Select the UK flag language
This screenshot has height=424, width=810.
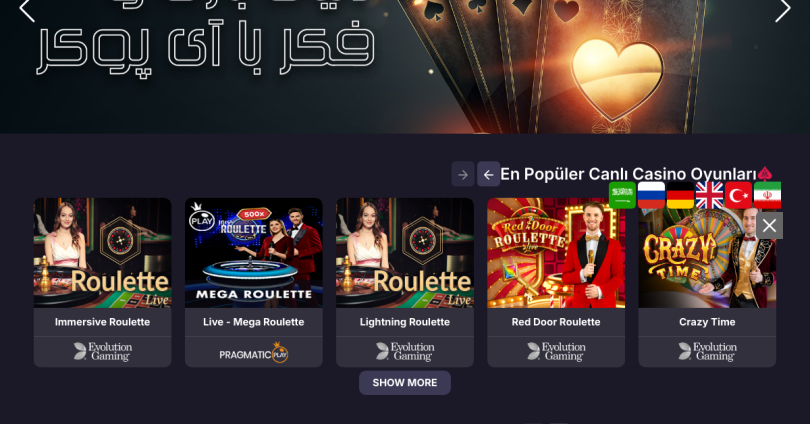click(x=709, y=195)
